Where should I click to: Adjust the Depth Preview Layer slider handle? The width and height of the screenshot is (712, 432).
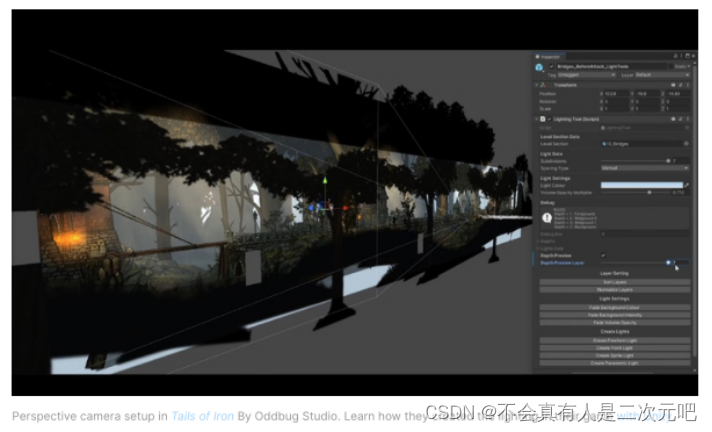point(668,263)
